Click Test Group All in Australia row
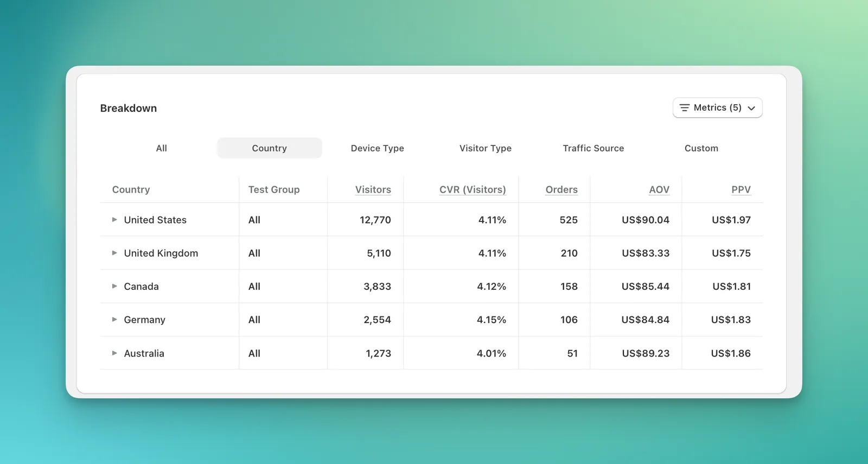This screenshot has height=464, width=868. (254, 353)
